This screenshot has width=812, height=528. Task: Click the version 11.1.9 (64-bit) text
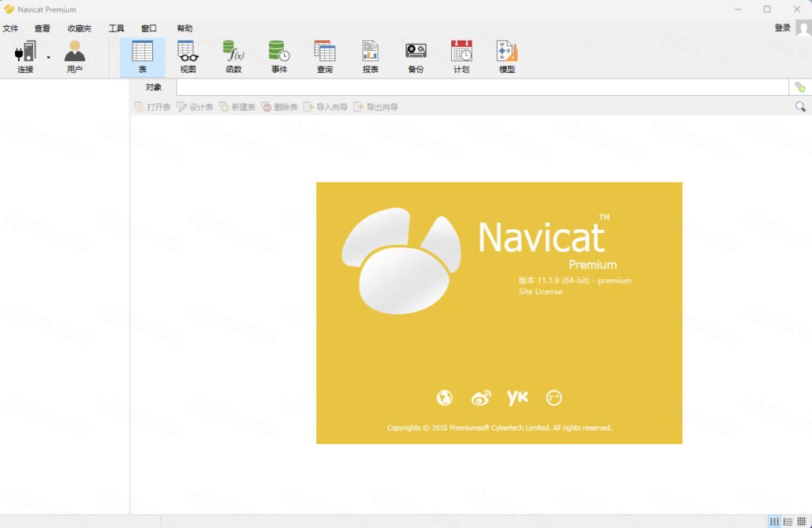tap(575, 280)
